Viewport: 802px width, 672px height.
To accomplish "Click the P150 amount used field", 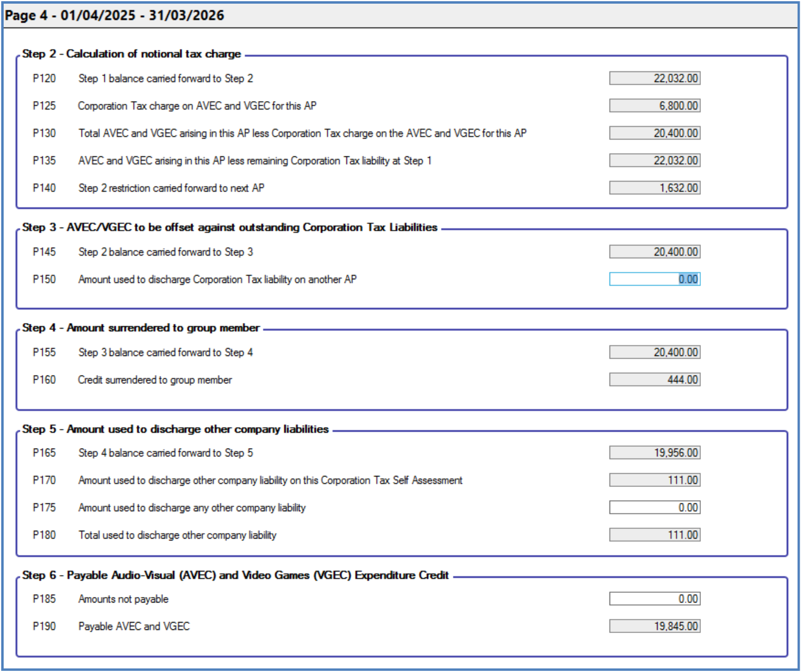I will click(x=655, y=279).
